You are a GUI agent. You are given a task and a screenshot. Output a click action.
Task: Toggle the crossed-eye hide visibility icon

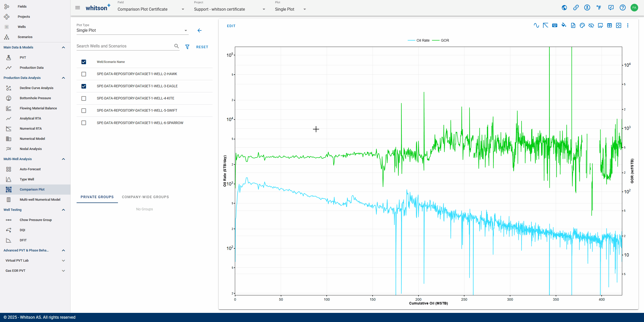pyautogui.click(x=591, y=25)
